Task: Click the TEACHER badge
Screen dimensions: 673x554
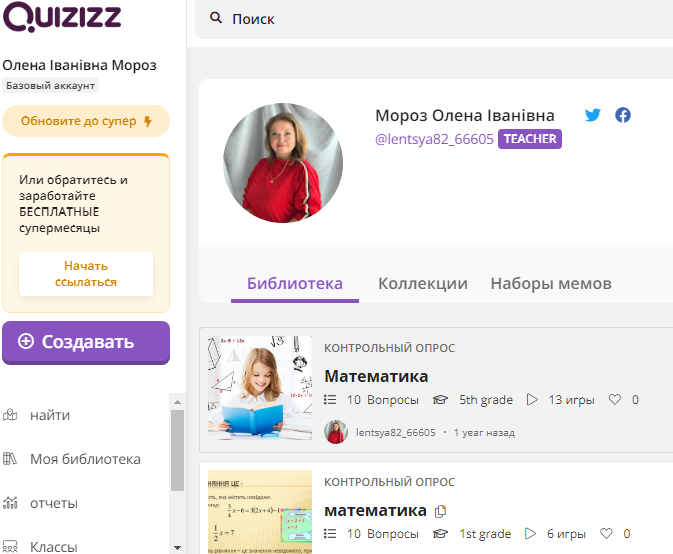Action: tap(530, 139)
